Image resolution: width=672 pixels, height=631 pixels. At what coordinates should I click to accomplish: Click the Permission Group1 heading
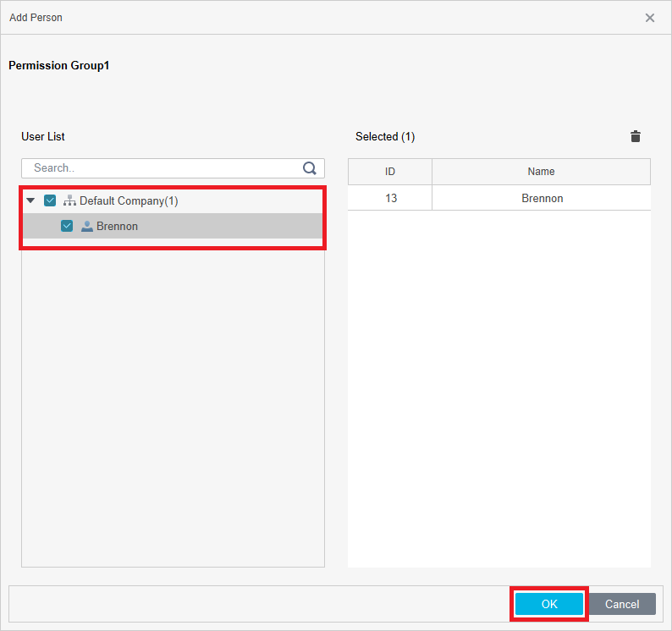tap(59, 65)
